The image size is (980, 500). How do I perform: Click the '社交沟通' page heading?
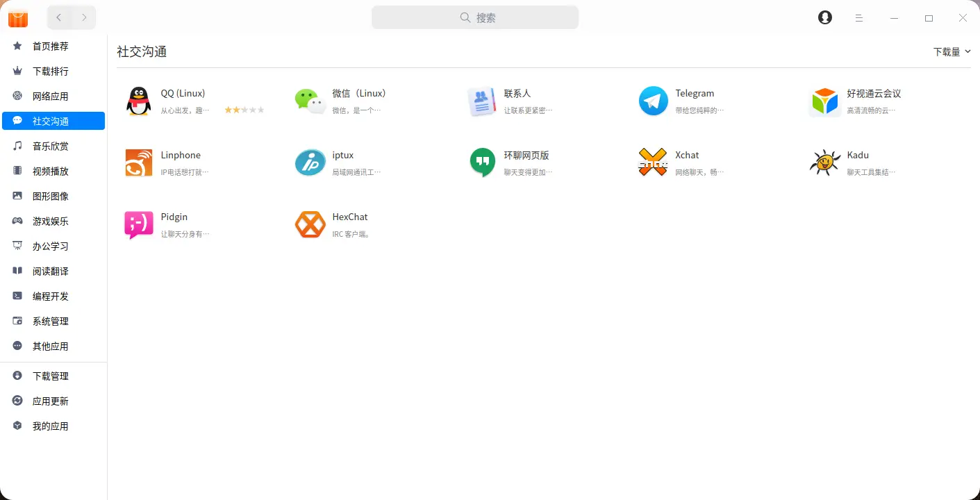pos(142,51)
